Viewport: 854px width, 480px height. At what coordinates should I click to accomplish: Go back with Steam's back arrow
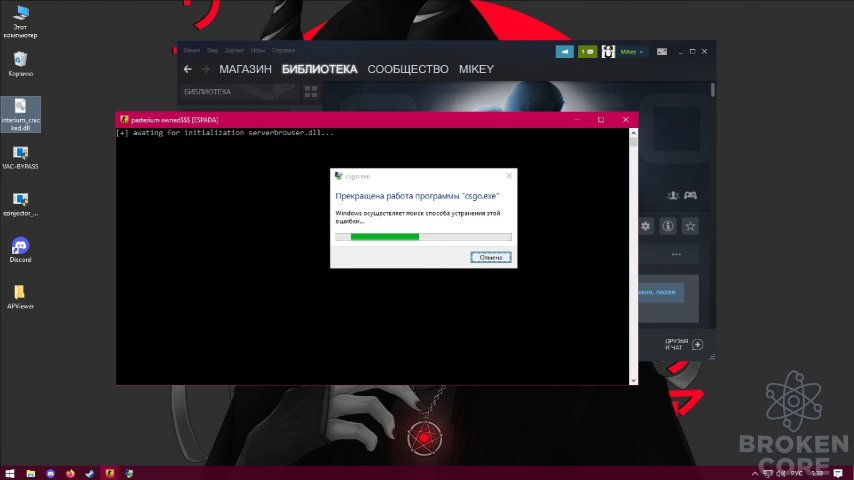click(188, 69)
